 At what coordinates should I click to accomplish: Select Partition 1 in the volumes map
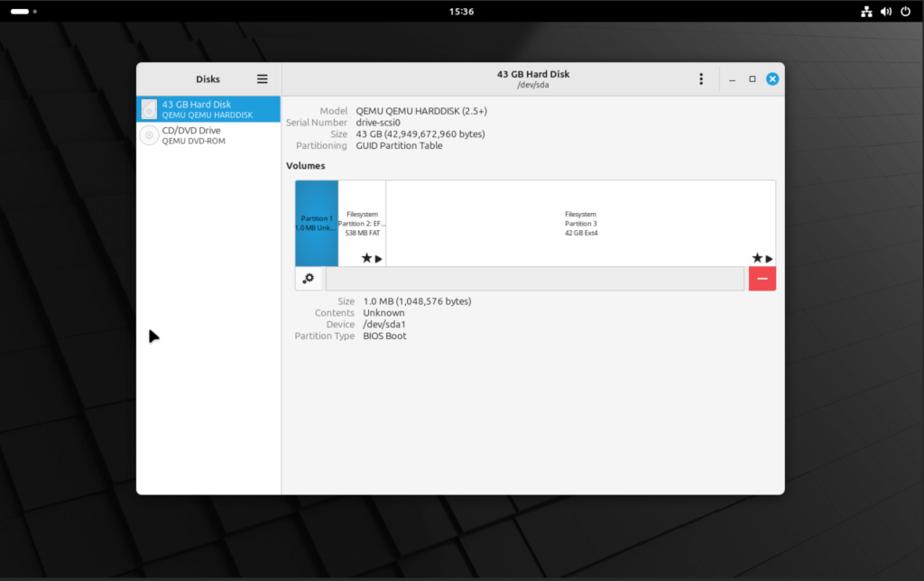click(x=316, y=223)
